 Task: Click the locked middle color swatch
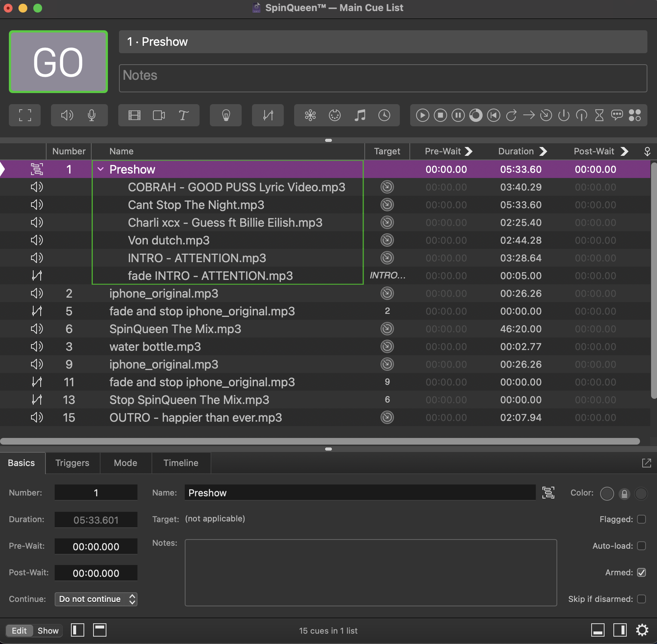[624, 493]
